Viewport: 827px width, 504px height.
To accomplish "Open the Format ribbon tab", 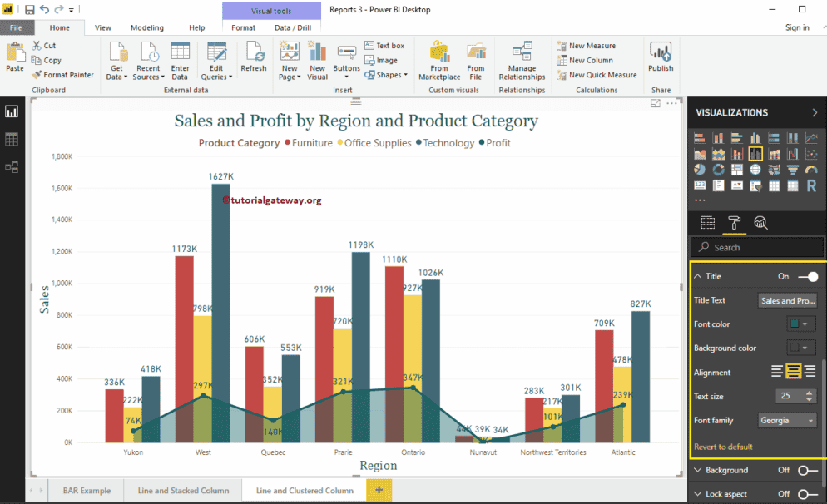I will tap(243, 27).
